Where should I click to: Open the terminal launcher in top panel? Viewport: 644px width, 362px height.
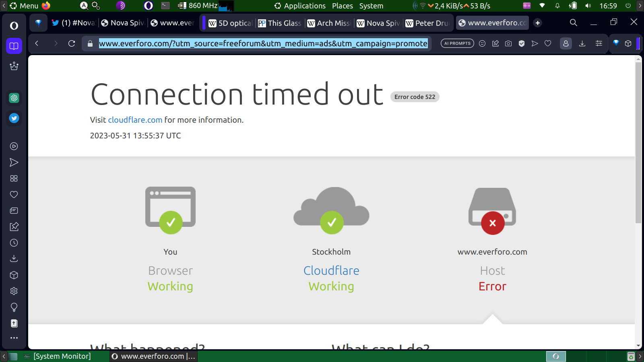[165, 6]
